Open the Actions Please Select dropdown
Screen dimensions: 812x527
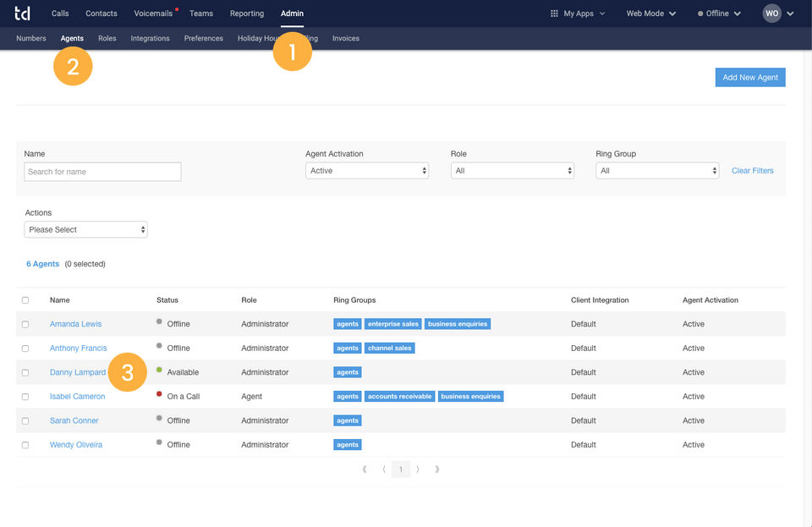[85, 229]
